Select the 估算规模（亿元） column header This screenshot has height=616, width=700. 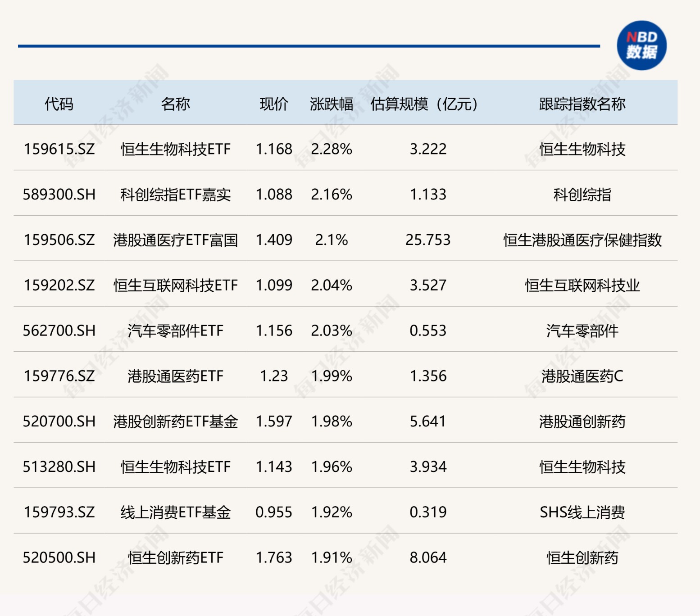tap(424, 104)
